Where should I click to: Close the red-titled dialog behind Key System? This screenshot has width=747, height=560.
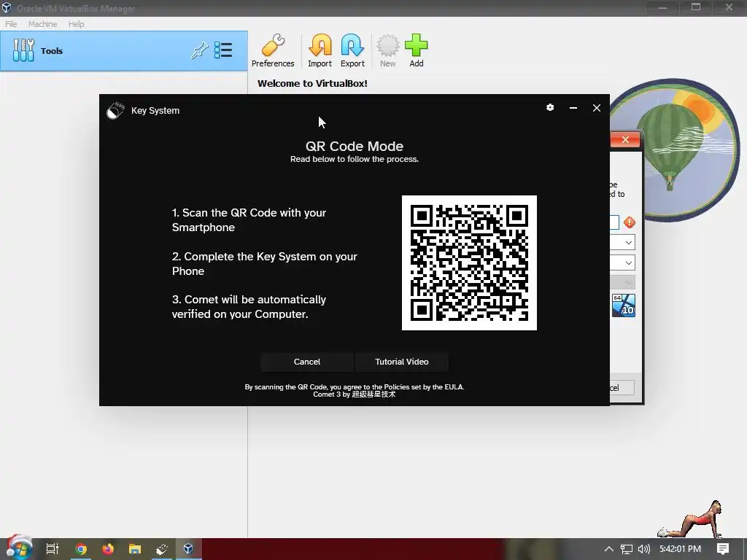625,139
